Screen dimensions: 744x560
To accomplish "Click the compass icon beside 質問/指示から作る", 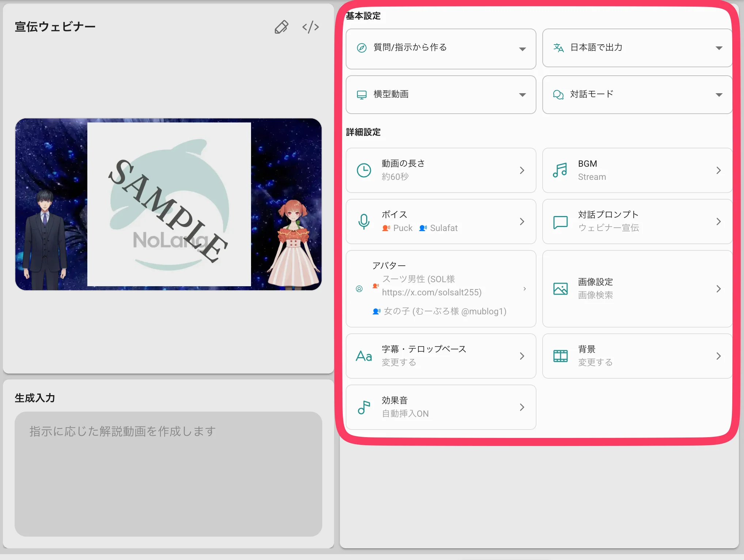I will 361,48.
